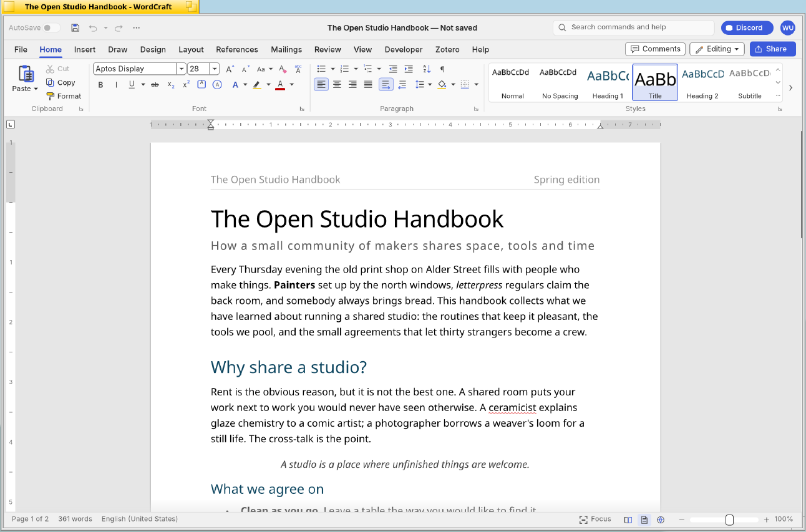806x532 pixels.
Task: Open the References tab
Action: pos(237,49)
